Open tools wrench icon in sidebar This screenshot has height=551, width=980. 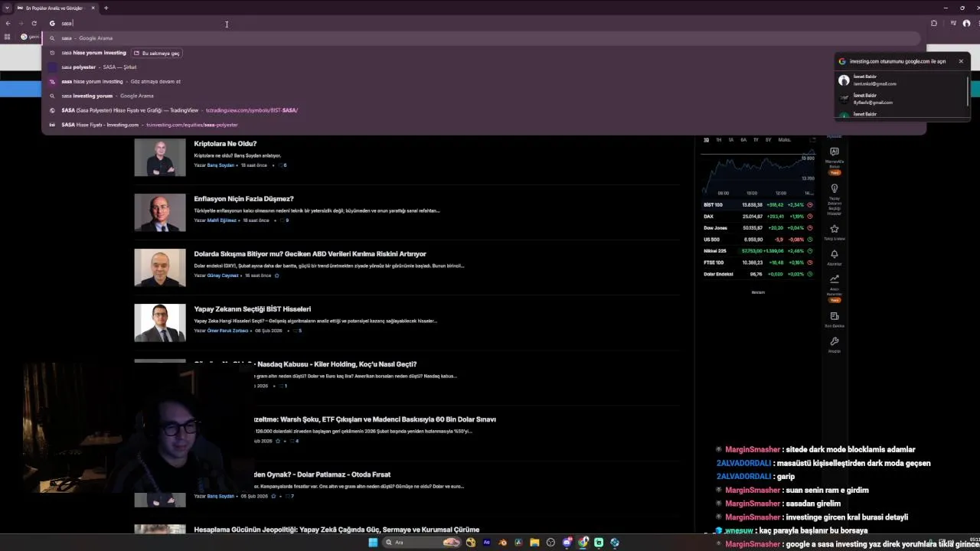[835, 341]
